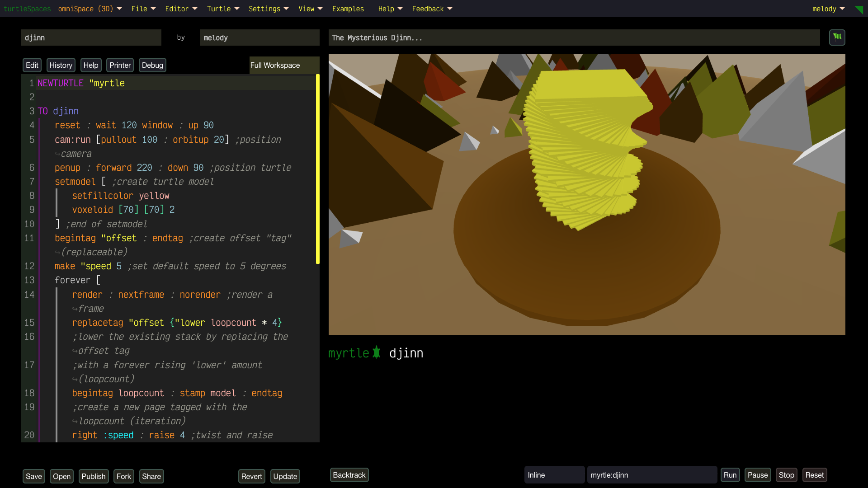Click the Backtrack button
This screenshot has width=868, height=488.
coord(349,475)
